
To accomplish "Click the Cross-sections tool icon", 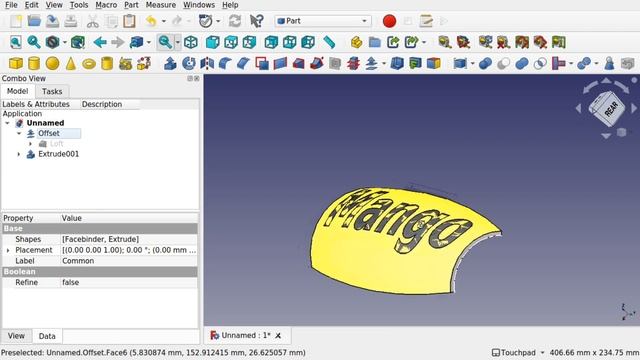I will point(353,63).
